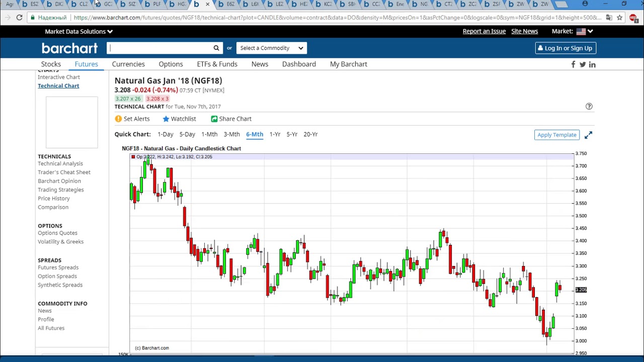Screen dimensions: 644x362
Task: Click the Watchlist star icon
Action: coord(166,119)
